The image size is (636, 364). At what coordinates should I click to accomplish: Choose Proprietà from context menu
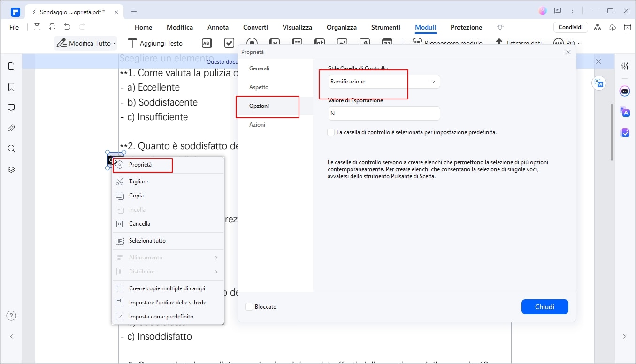(168, 165)
